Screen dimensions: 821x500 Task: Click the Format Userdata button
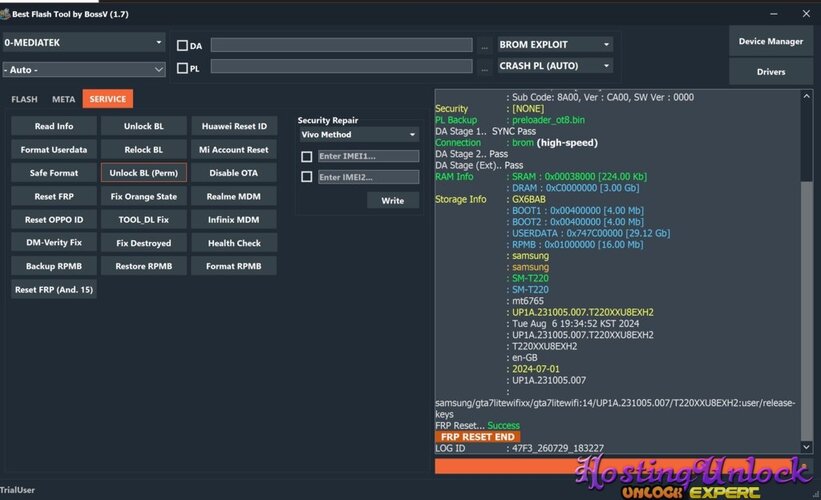point(54,150)
